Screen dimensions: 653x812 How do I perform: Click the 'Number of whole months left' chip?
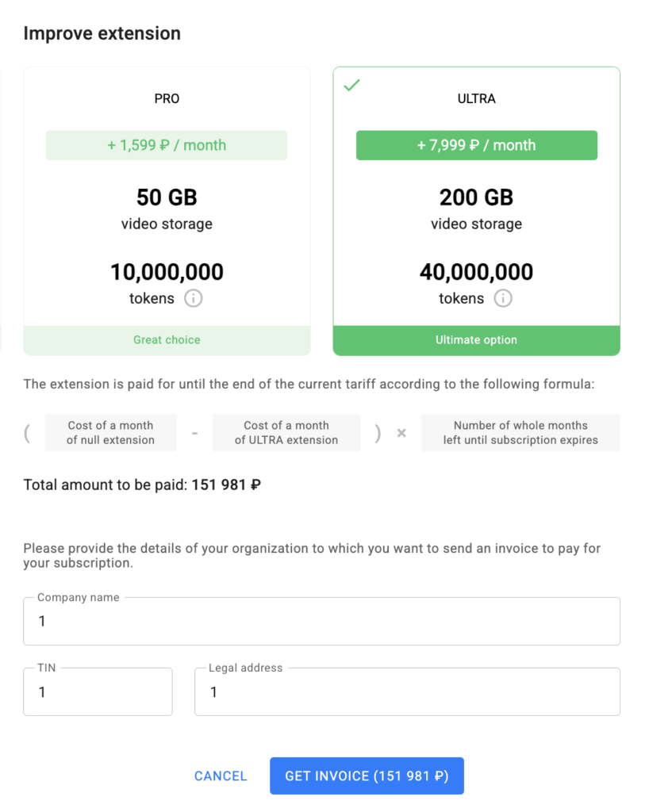(x=520, y=433)
